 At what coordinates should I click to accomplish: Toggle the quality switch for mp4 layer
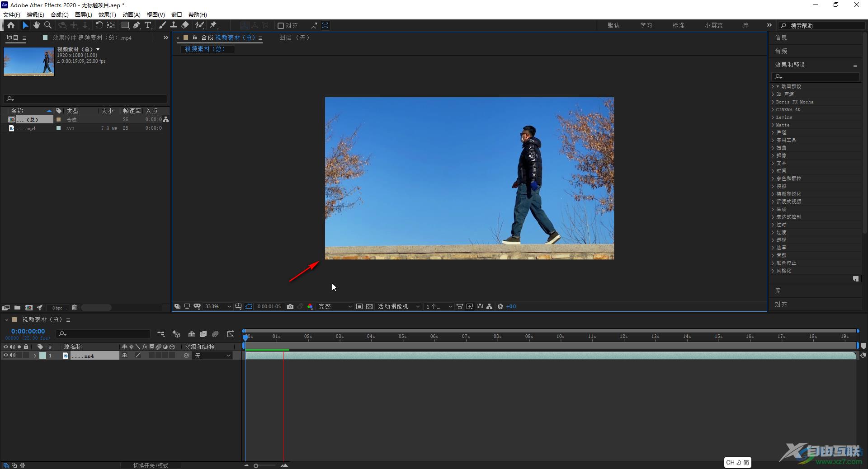click(x=138, y=356)
